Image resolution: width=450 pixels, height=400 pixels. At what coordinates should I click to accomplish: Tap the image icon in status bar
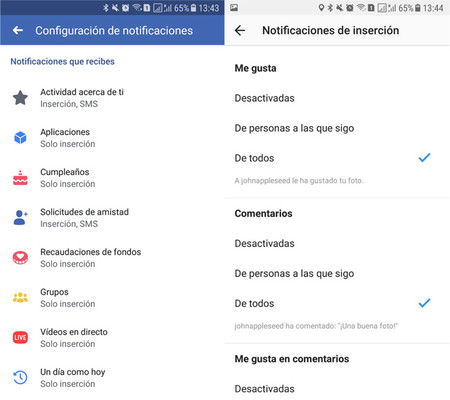click(x=234, y=8)
